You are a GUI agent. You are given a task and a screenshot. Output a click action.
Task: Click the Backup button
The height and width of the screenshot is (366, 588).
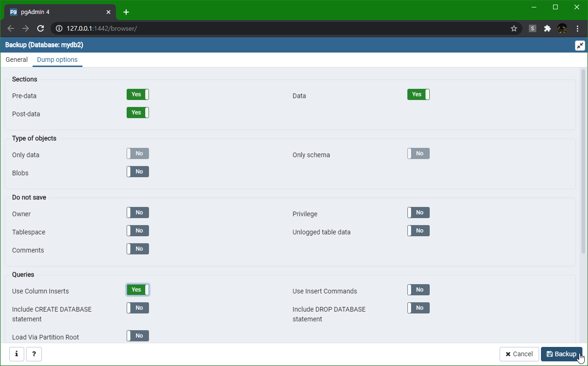[561, 354]
